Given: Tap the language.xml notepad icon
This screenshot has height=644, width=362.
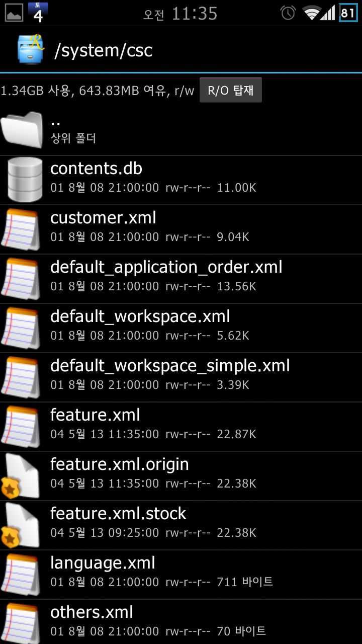Looking at the screenshot, I should point(21,574).
